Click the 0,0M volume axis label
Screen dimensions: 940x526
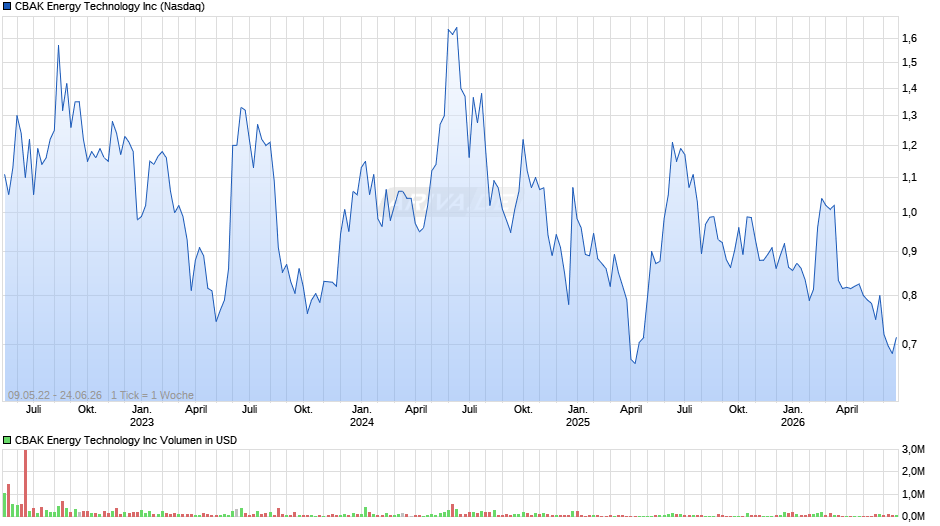[913, 516]
